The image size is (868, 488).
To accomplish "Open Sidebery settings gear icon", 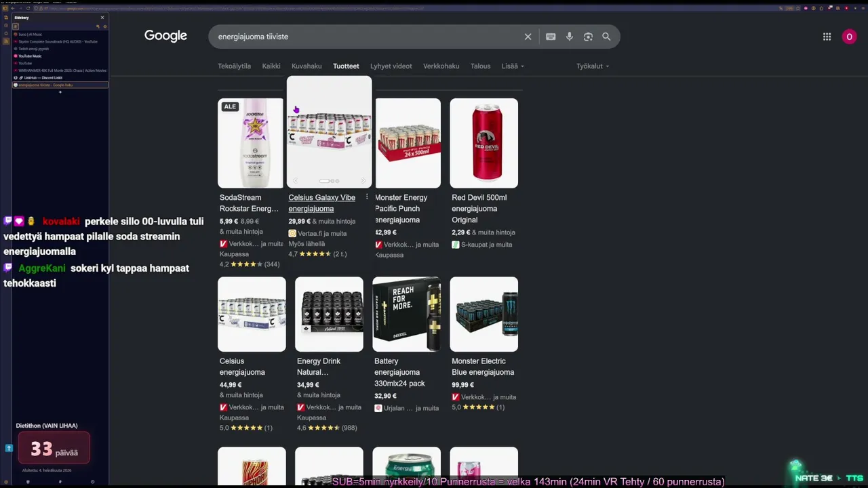I will 104,26.
